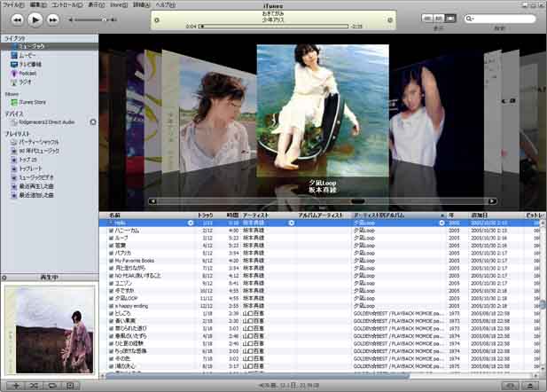Open the iTunes Store icon
The width and height of the screenshot is (547, 392).
14,102
